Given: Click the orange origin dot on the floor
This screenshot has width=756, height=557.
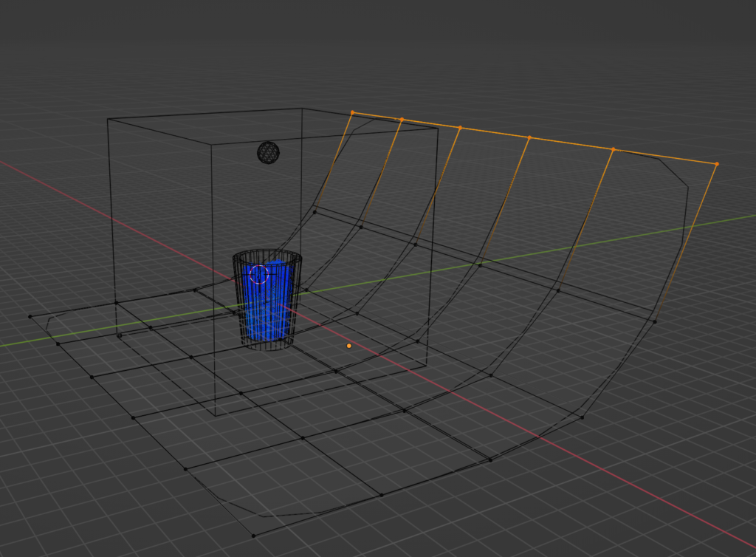Looking at the screenshot, I should [349, 345].
